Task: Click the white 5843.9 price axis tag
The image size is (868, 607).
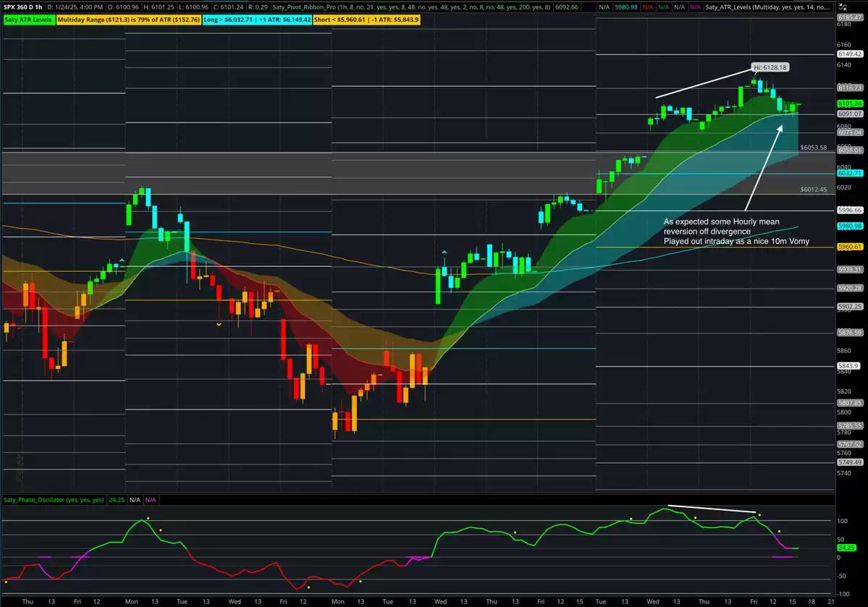Action: pos(848,366)
